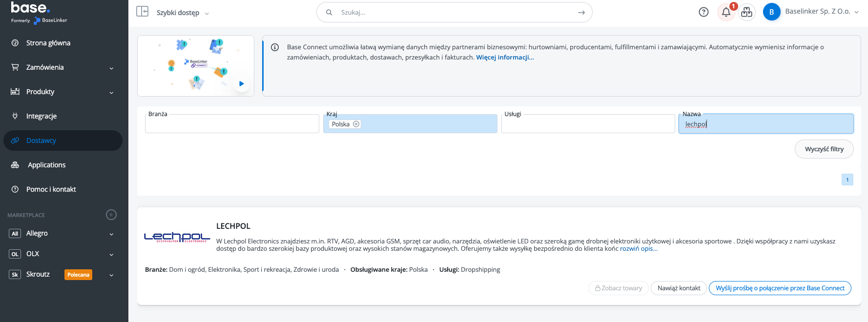Viewport: 868px width, 322px height.
Task: Remove the Polska country filter tag
Action: [356, 124]
